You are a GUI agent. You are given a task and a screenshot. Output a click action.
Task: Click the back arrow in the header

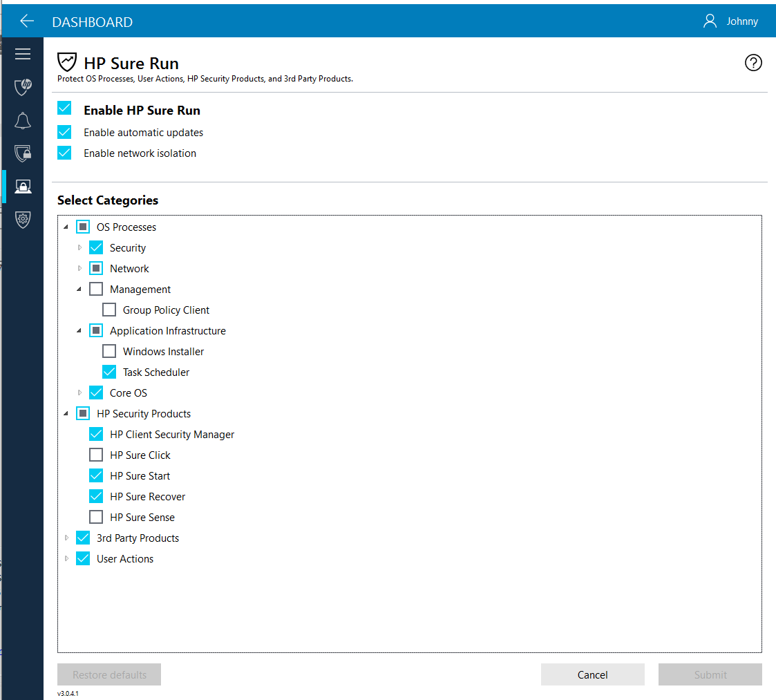click(x=26, y=21)
